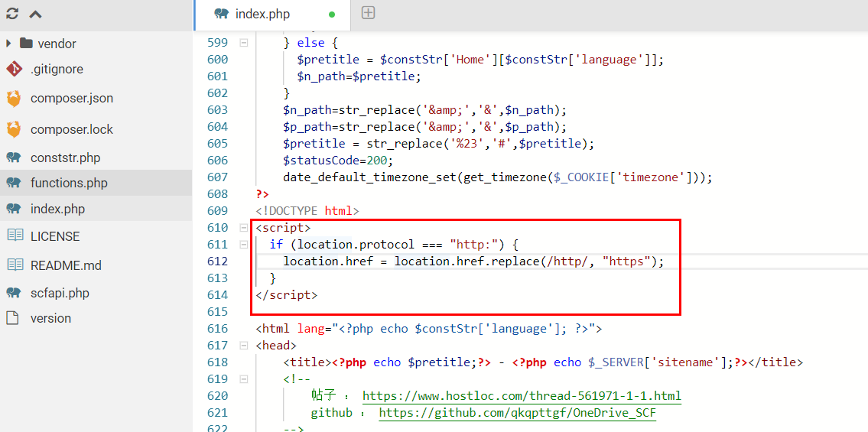Click the git icon beside .gitignore
The width and height of the screenshot is (868, 432).
(14, 69)
